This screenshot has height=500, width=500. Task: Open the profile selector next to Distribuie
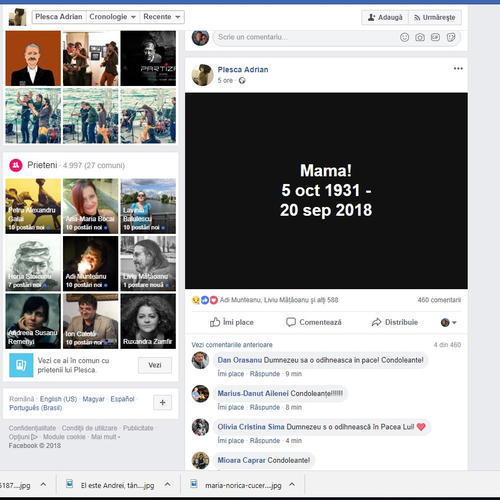tap(448, 322)
